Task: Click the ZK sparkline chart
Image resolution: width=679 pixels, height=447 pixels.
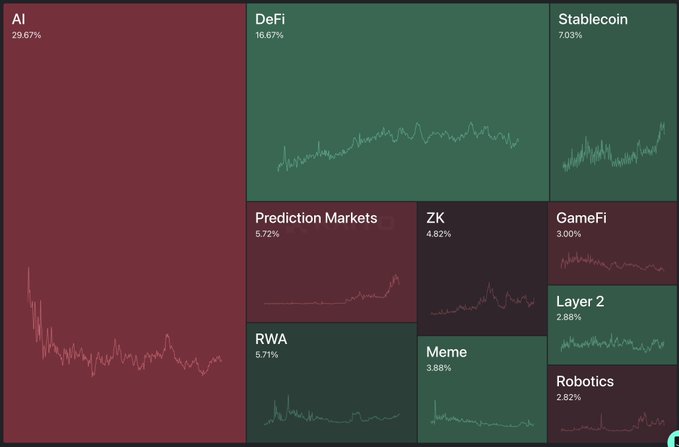Action: point(482,300)
